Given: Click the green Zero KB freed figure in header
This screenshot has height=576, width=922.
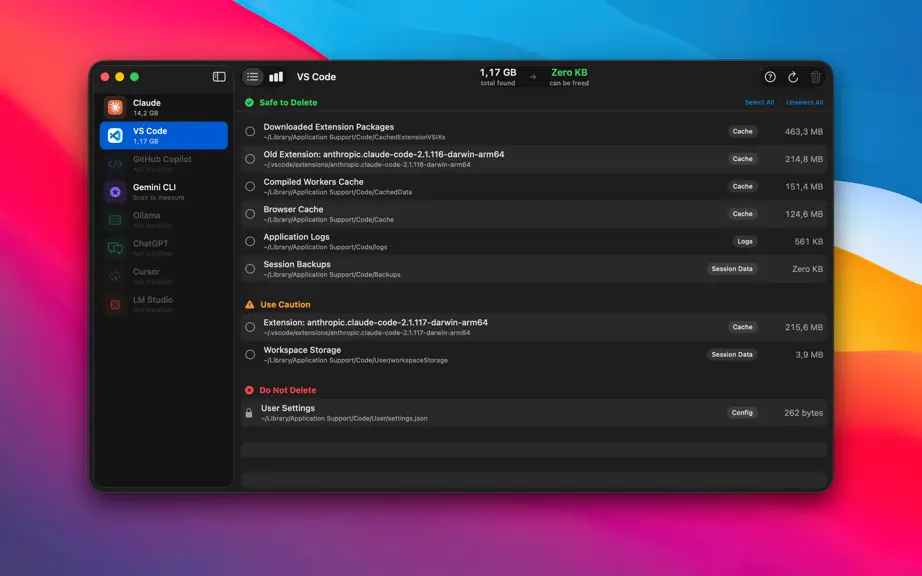Looking at the screenshot, I should click(x=569, y=72).
